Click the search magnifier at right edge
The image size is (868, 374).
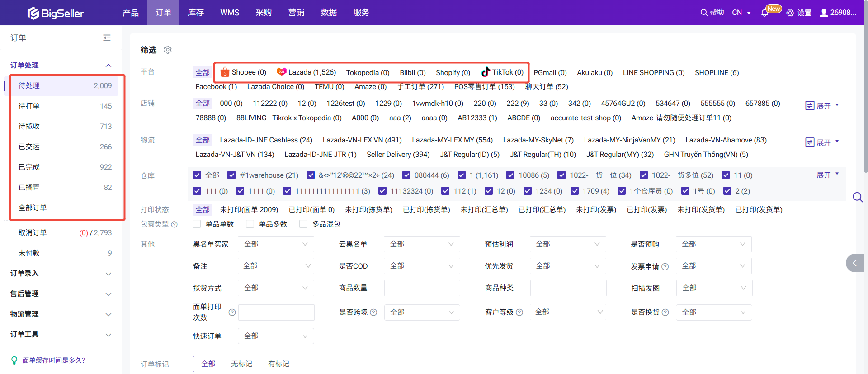click(857, 197)
